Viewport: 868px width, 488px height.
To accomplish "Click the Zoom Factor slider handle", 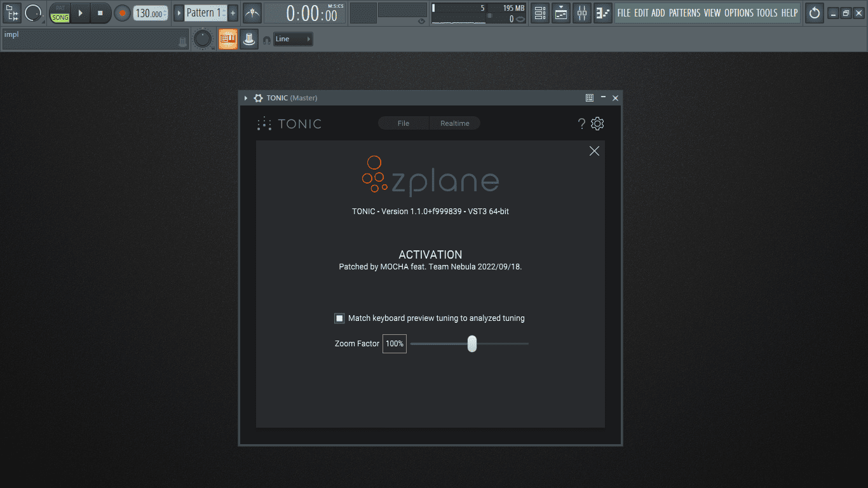I will pyautogui.click(x=471, y=344).
